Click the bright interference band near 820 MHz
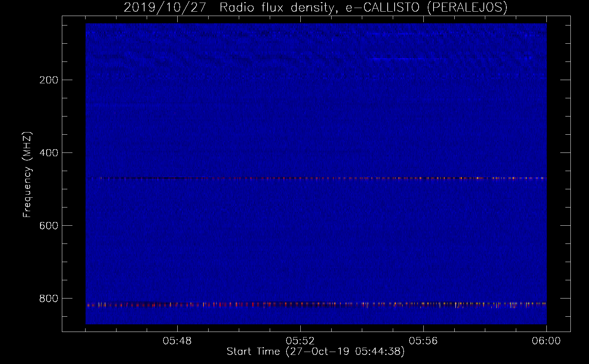The width and height of the screenshot is (589, 364). point(316,305)
